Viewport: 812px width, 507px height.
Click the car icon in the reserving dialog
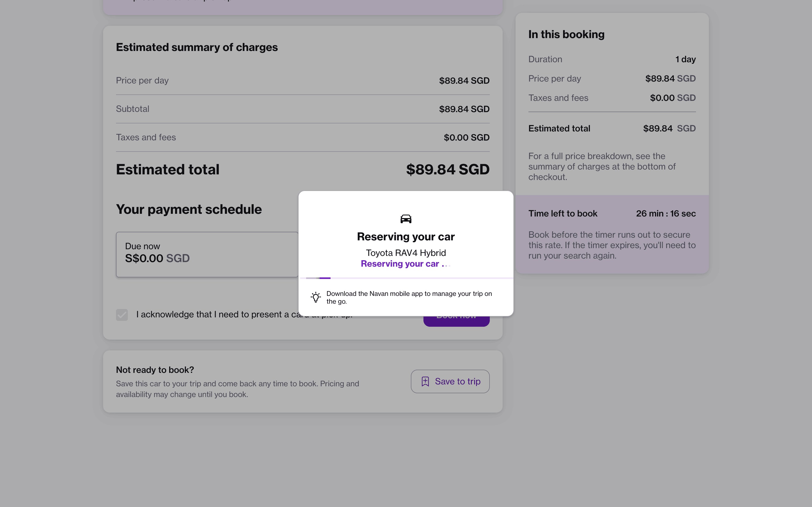click(406, 219)
